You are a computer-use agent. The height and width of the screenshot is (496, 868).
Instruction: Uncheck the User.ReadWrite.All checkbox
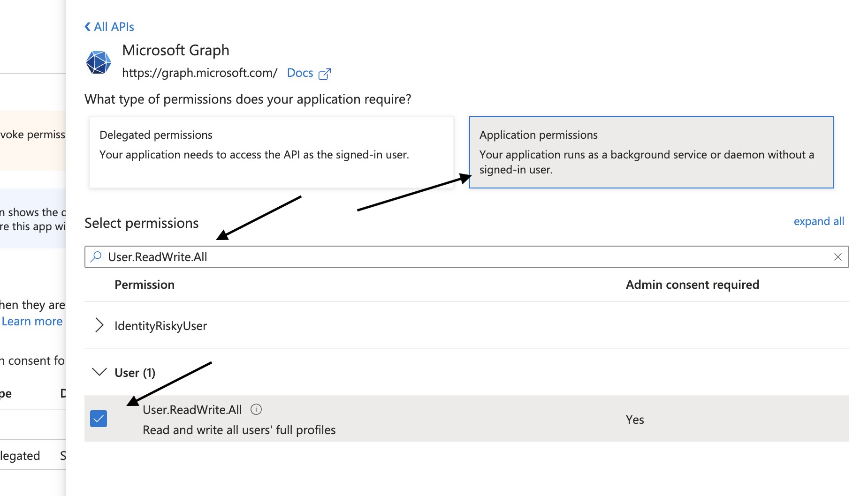99,419
